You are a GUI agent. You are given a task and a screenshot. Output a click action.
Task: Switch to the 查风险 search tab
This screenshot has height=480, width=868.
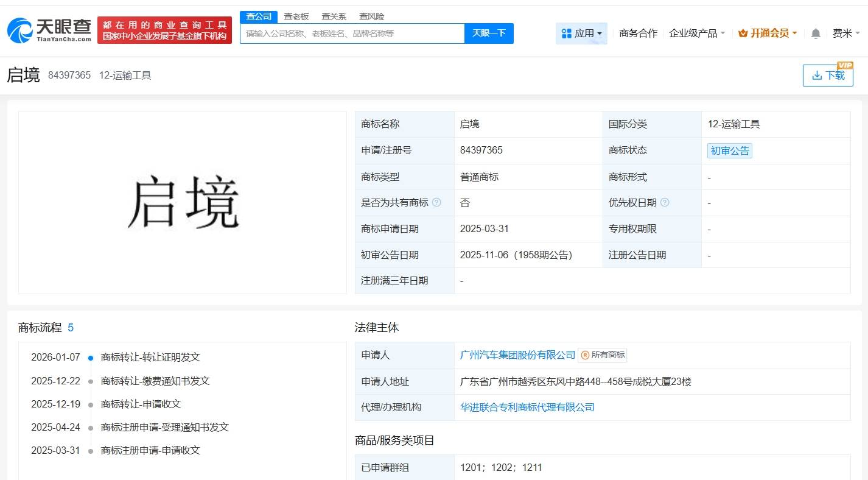point(372,16)
